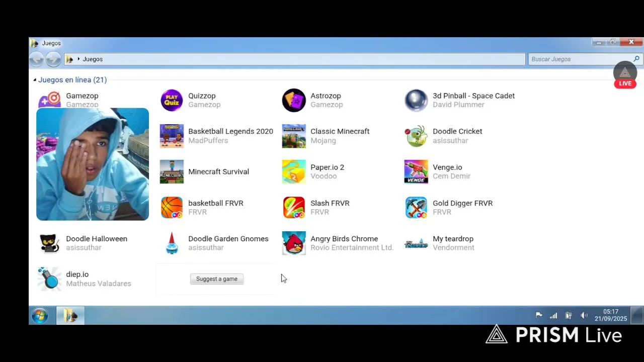Click the Juegos breadcrumb in address bar
Screen dimensions: 644x362
coord(93,59)
